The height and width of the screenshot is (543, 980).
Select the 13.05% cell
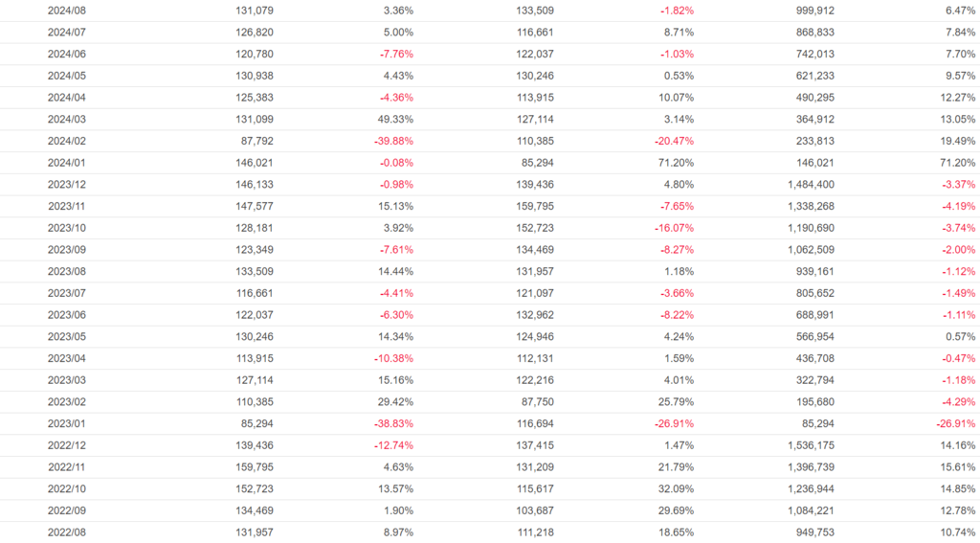pos(954,119)
